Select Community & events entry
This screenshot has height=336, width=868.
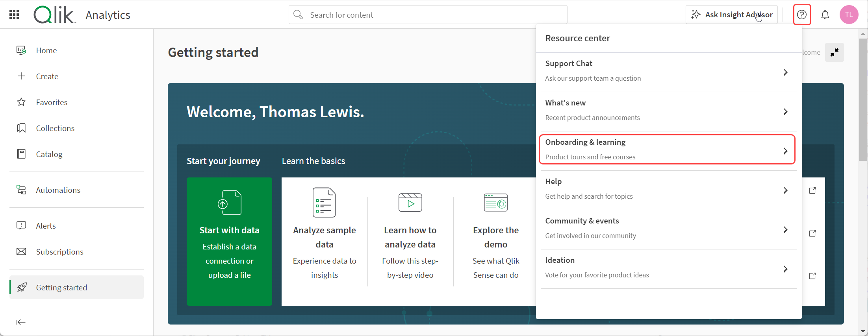[668, 230]
